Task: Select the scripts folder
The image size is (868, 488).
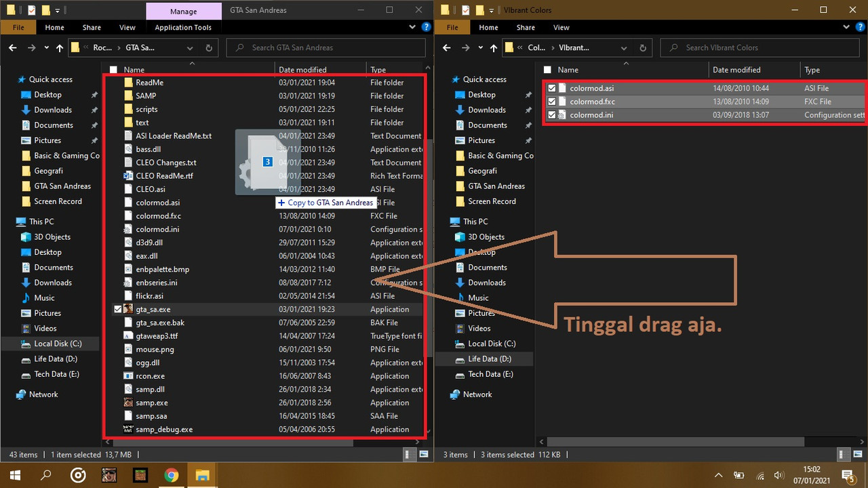Action: coord(146,109)
